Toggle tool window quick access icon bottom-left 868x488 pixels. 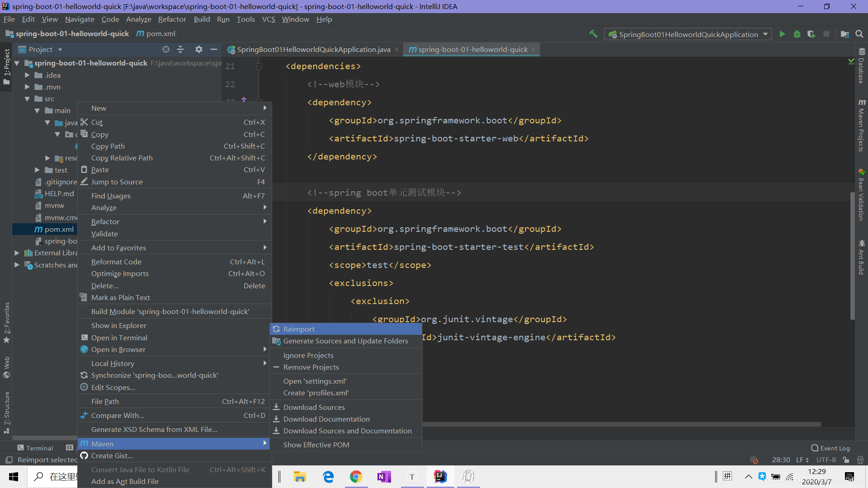coord(9,460)
